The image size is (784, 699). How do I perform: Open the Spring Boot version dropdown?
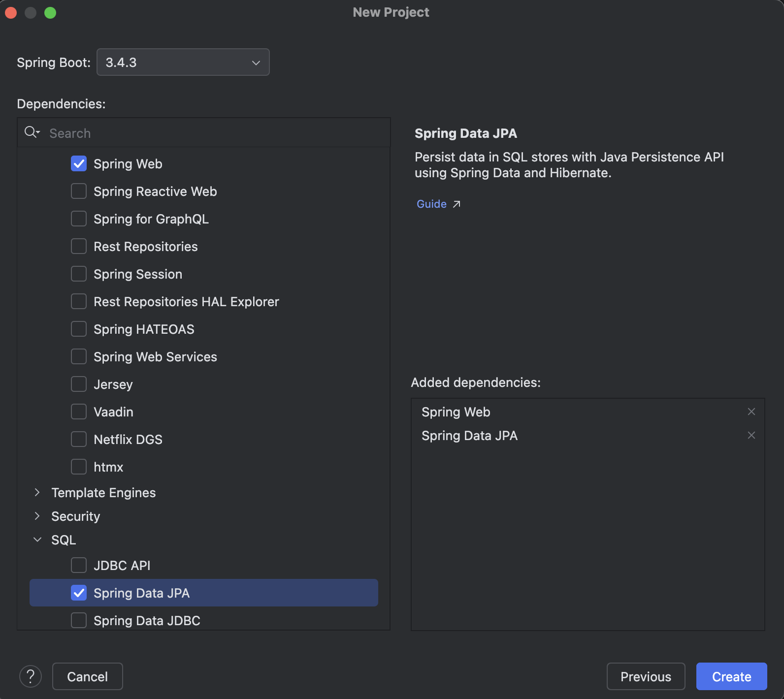(x=183, y=62)
